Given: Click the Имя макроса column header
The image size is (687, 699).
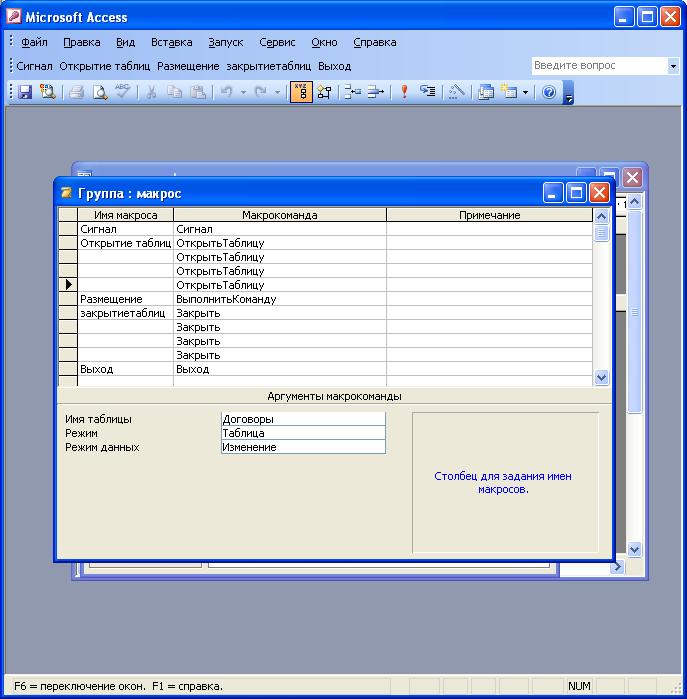Looking at the screenshot, I should (x=125, y=215).
